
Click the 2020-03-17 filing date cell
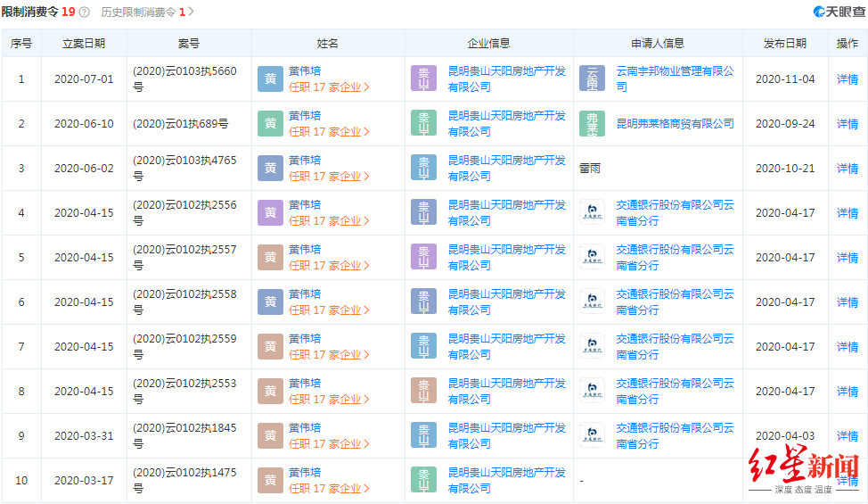click(84, 480)
